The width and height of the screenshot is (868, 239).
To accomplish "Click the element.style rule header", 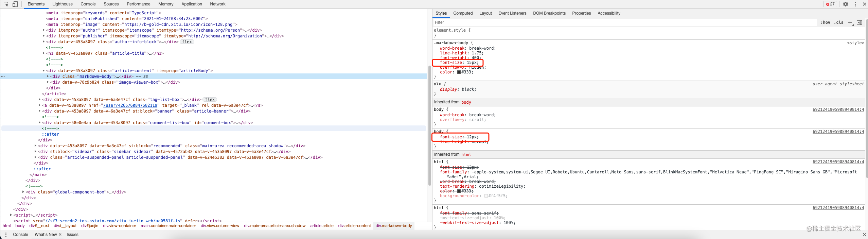I will pos(452,30).
